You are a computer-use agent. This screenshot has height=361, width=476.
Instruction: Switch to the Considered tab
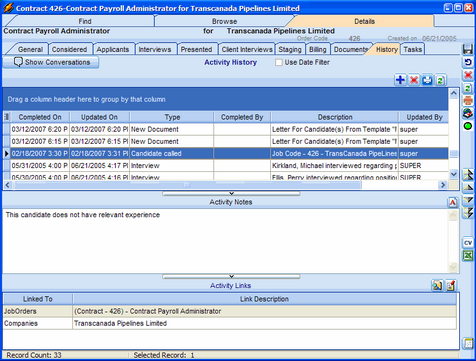tap(69, 49)
